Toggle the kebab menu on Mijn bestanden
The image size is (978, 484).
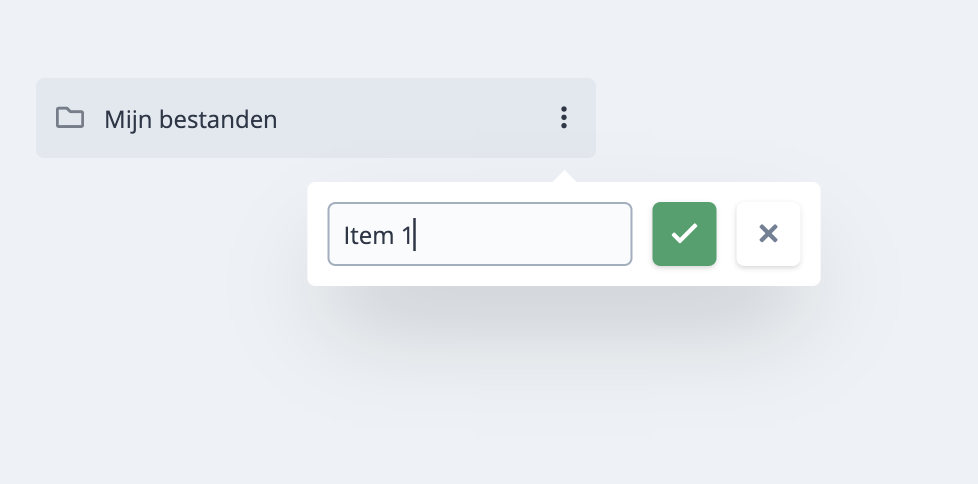point(564,118)
